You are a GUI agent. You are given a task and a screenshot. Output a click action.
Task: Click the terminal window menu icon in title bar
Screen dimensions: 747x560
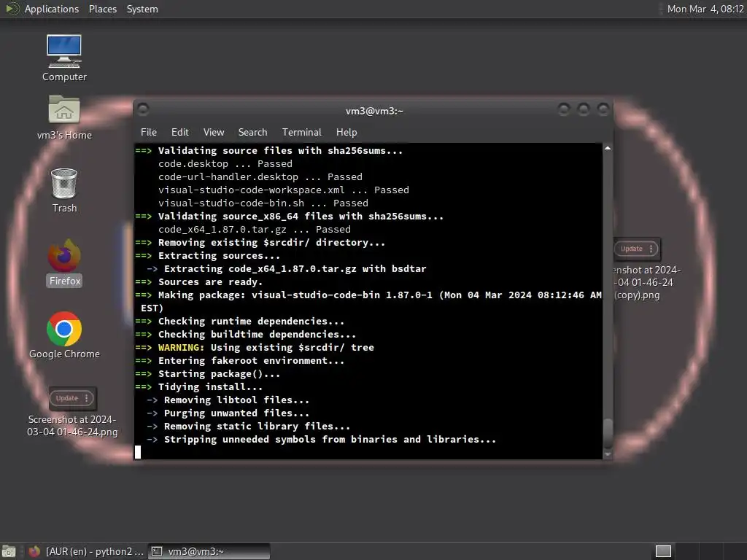coord(143,110)
